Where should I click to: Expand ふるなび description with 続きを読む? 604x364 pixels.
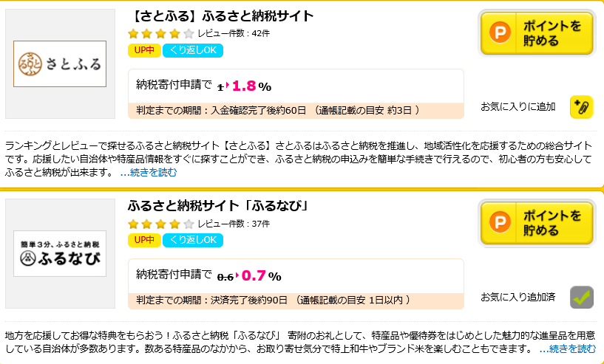tap(568, 349)
